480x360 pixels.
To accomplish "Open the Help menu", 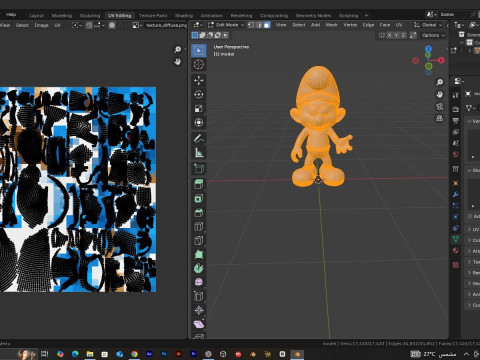I will 11,14.
